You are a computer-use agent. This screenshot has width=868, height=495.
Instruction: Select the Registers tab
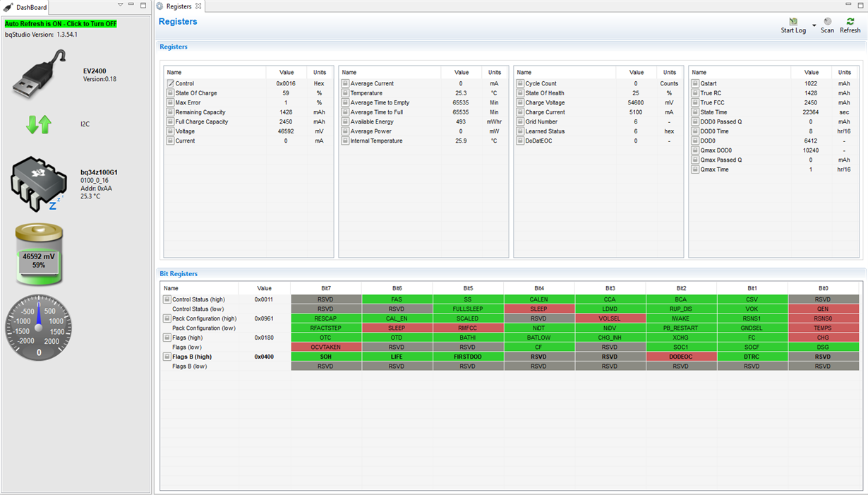point(179,6)
